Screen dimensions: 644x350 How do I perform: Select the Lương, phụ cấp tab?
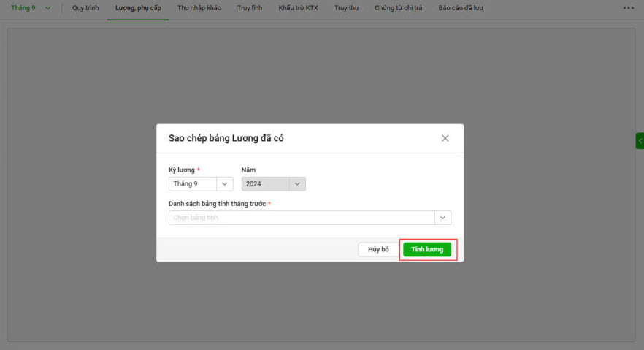[x=137, y=8]
